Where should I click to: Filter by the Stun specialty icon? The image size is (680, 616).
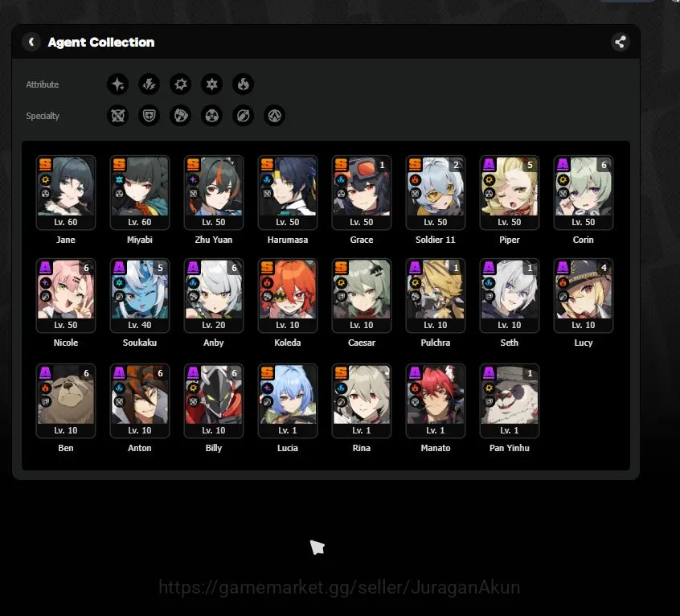coord(180,116)
